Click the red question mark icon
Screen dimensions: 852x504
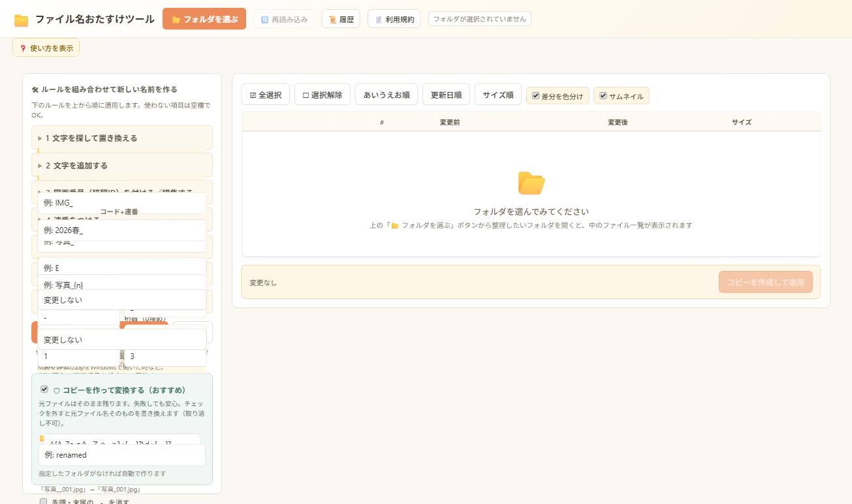23,48
